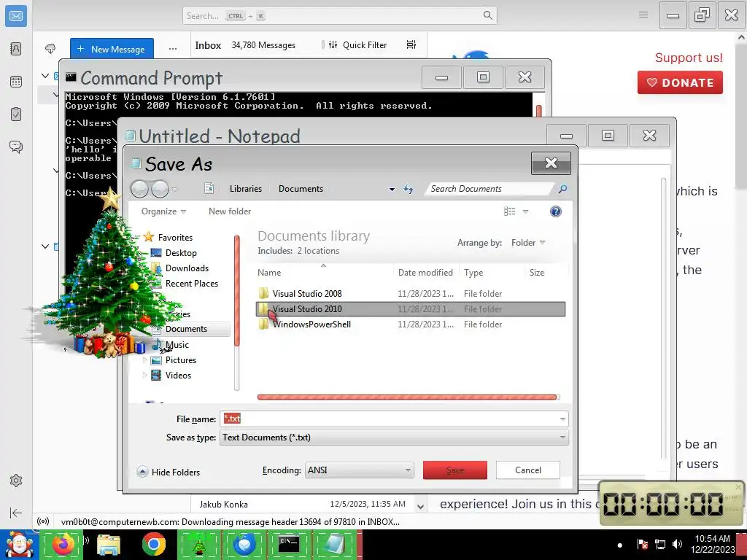Sort by the Name column header
This screenshot has width=747, height=560.
click(x=323, y=273)
